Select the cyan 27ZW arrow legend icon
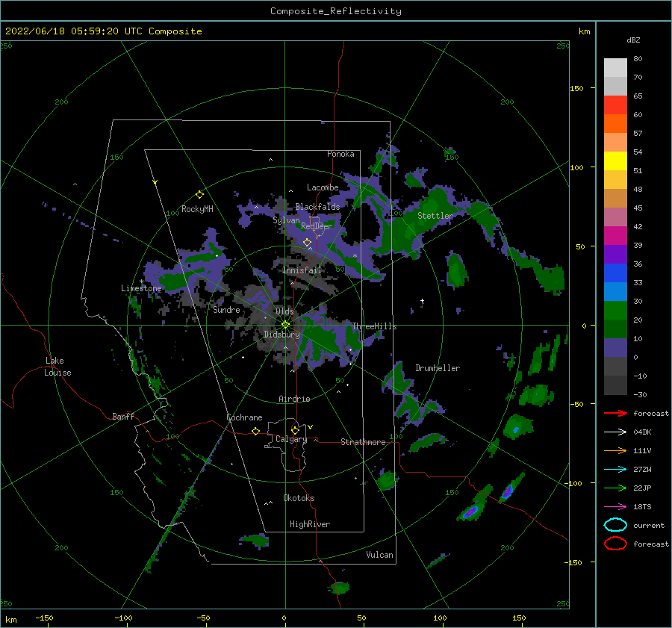 tap(615, 470)
